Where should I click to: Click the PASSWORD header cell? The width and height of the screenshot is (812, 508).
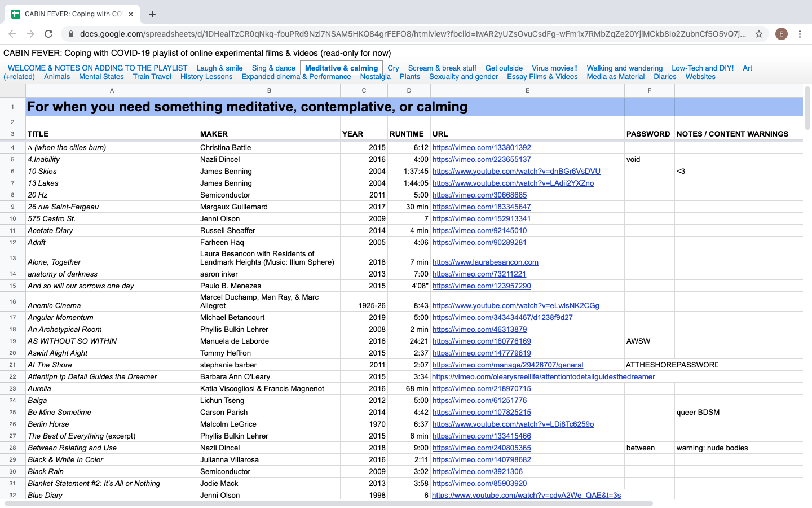click(649, 134)
